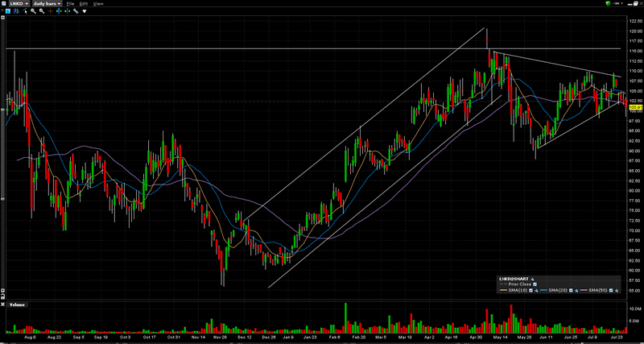Open chart configuration wrench icon

pyautogui.click(x=76, y=11)
